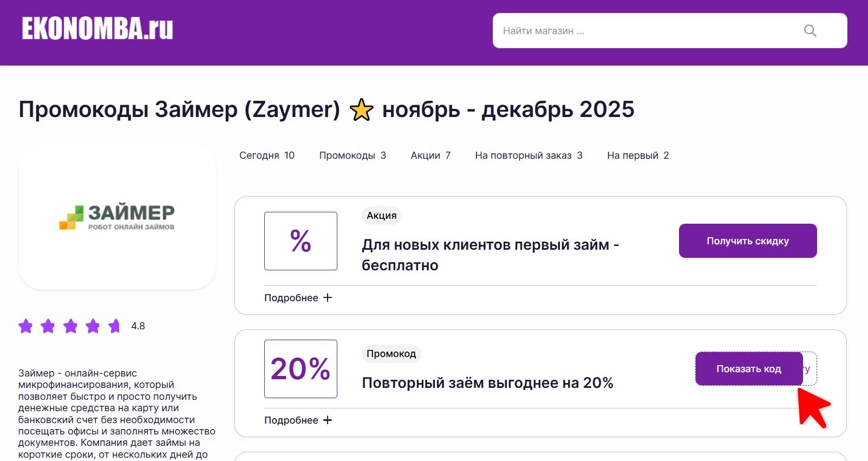Click the Промокод badge

[x=391, y=354]
